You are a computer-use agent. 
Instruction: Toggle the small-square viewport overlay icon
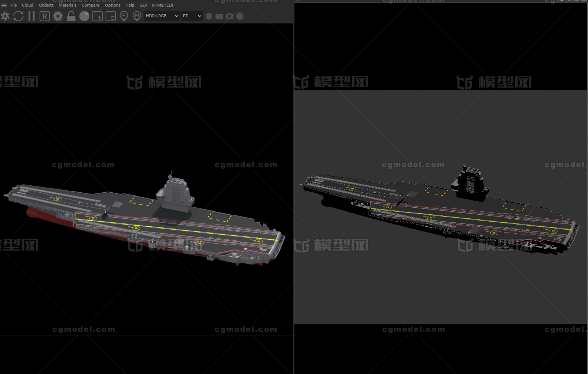pos(110,16)
